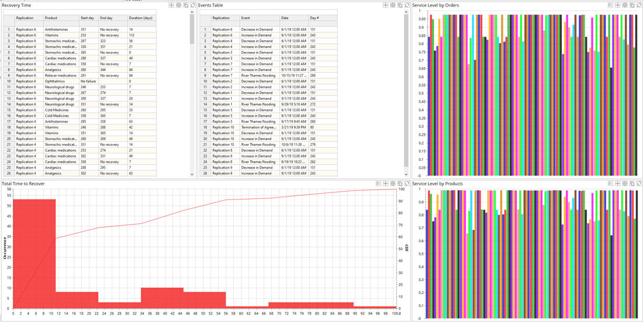Image resolution: width=644 pixels, height=322 pixels.
Task: Open settings for Service Level by Orders chart
Action: pyautogui.click(x=625, y=5)
